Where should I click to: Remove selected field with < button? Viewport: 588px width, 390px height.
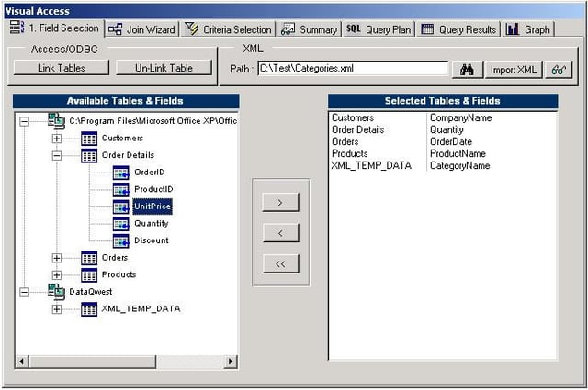pos(280,233)
